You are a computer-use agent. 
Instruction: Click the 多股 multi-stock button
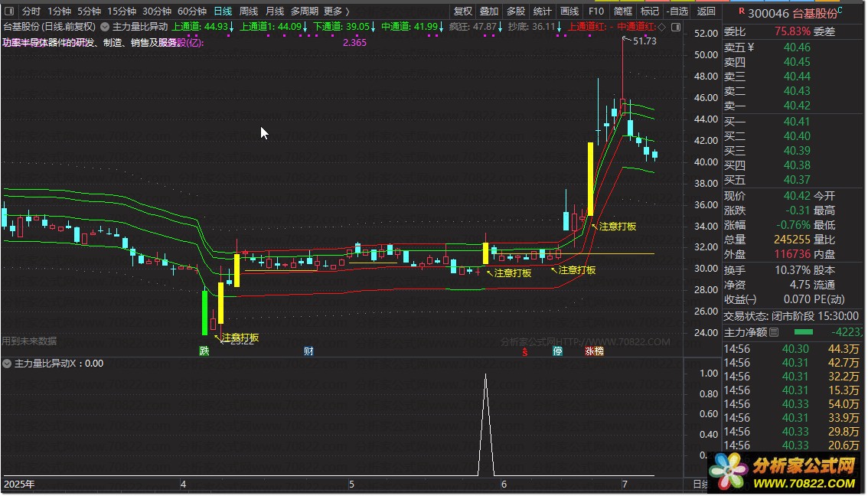coord(515,11)
